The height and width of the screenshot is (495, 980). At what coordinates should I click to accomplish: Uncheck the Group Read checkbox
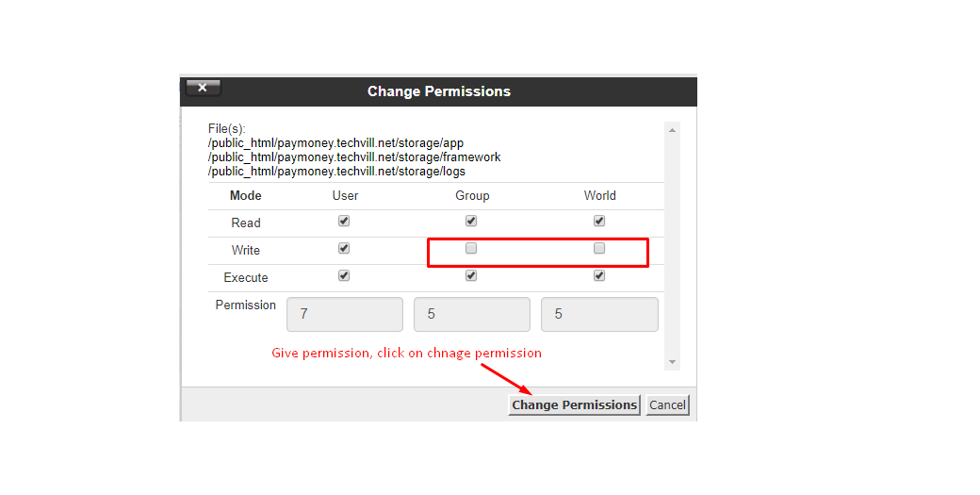471,222
